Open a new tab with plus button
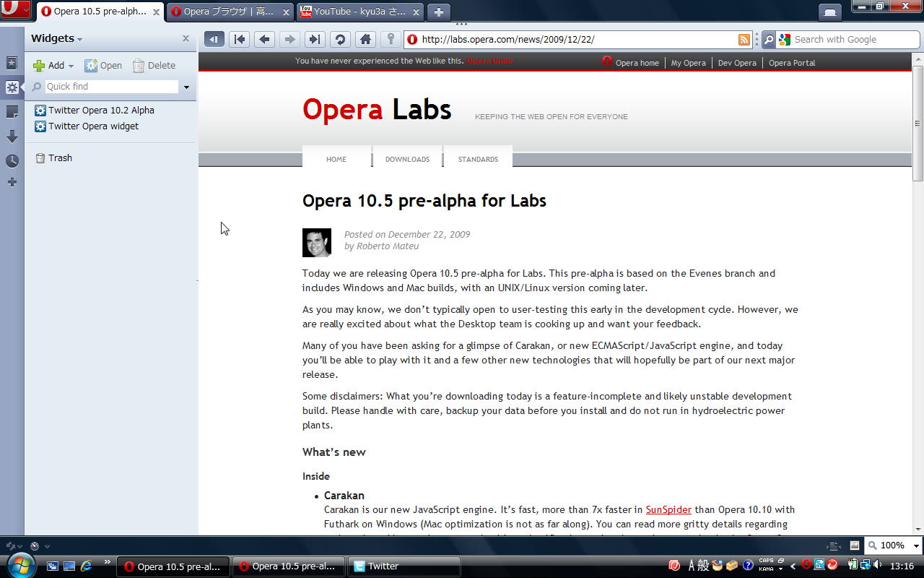 438,12
